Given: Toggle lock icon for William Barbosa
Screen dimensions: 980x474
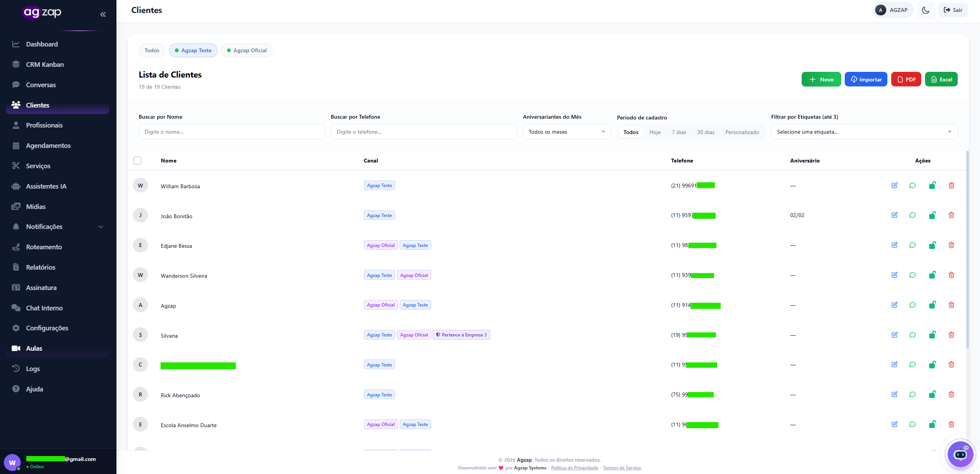Looking at the screenshot, I should tap(932, 186).
